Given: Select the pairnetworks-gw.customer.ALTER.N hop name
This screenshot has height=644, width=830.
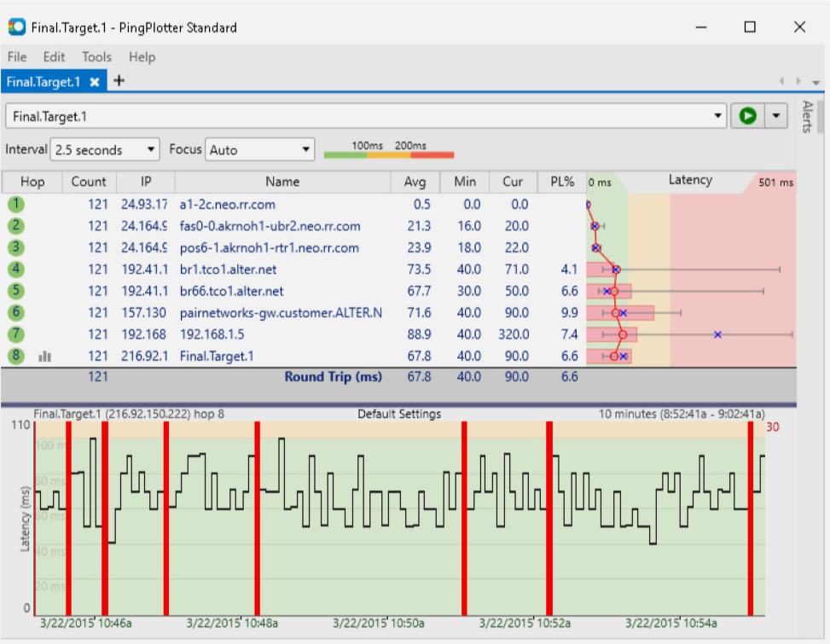Looking at the screenshot, I should 282,313.
